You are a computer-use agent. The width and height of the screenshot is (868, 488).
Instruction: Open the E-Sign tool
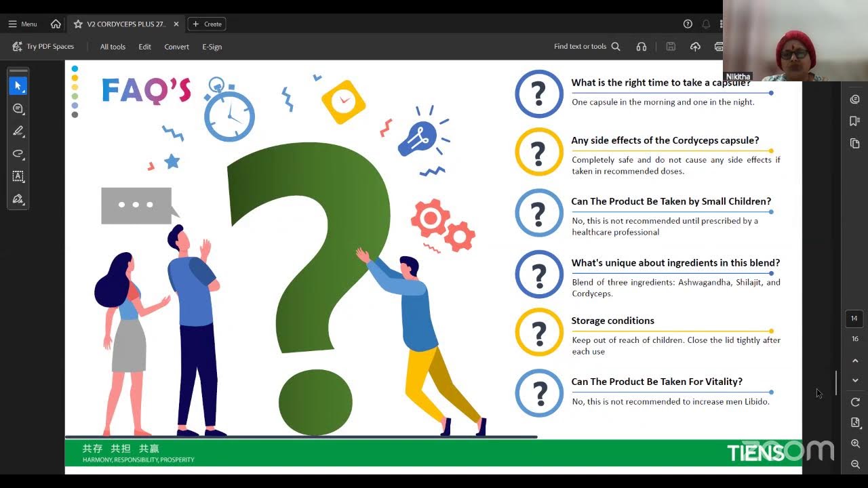click(212, 47)
